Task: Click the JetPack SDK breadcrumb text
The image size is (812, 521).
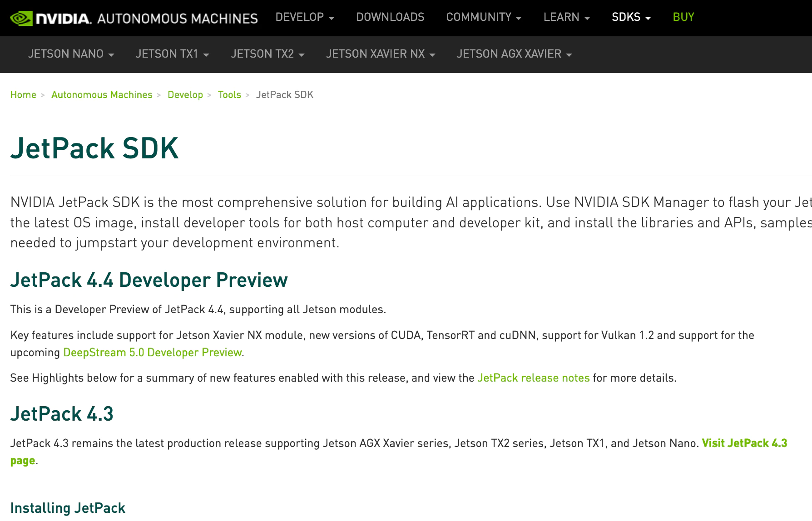Action: point(285,95)
